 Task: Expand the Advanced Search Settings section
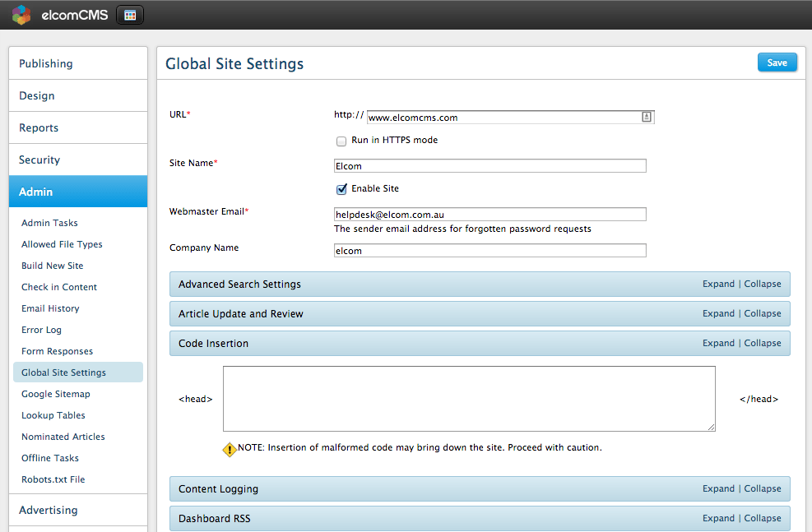click(x=717, y=284)
